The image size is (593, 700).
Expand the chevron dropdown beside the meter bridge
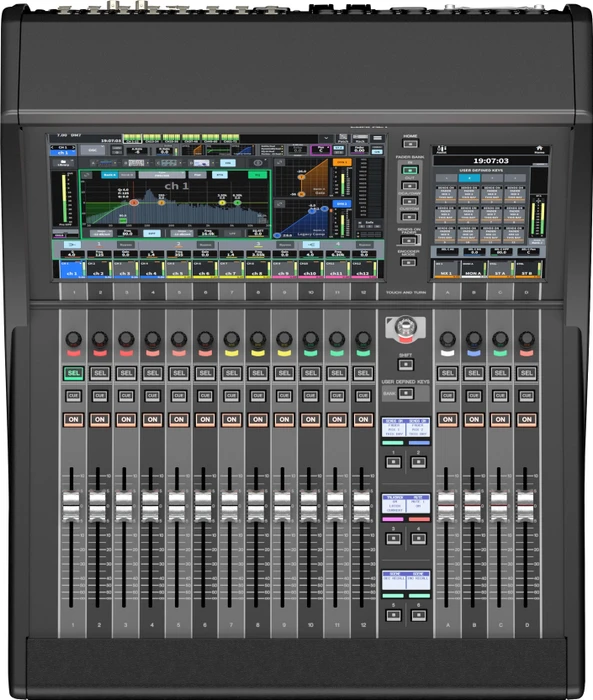tap(326, 138)
